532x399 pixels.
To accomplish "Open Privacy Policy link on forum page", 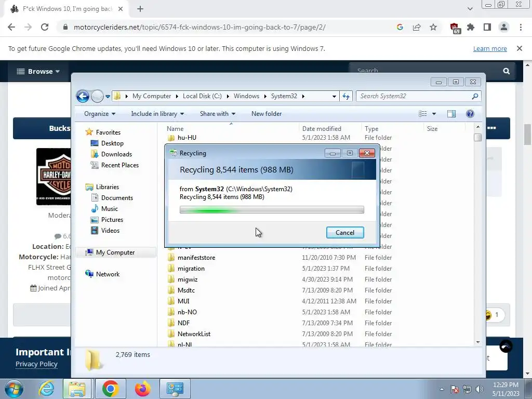I will tap(36, 364).
